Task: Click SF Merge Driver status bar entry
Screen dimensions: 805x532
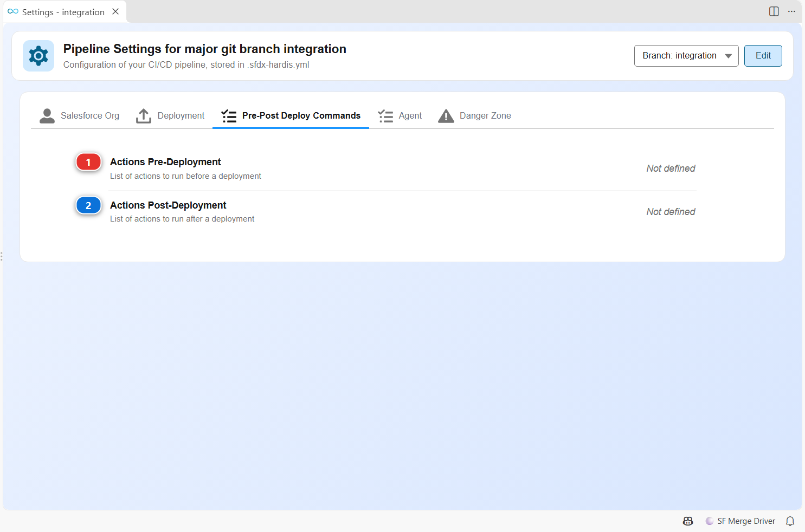Action: click(740, 521)
